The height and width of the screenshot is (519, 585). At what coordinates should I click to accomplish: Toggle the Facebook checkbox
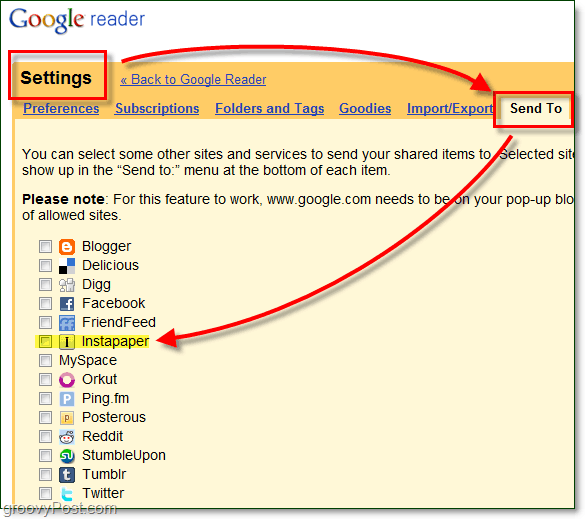46,304
